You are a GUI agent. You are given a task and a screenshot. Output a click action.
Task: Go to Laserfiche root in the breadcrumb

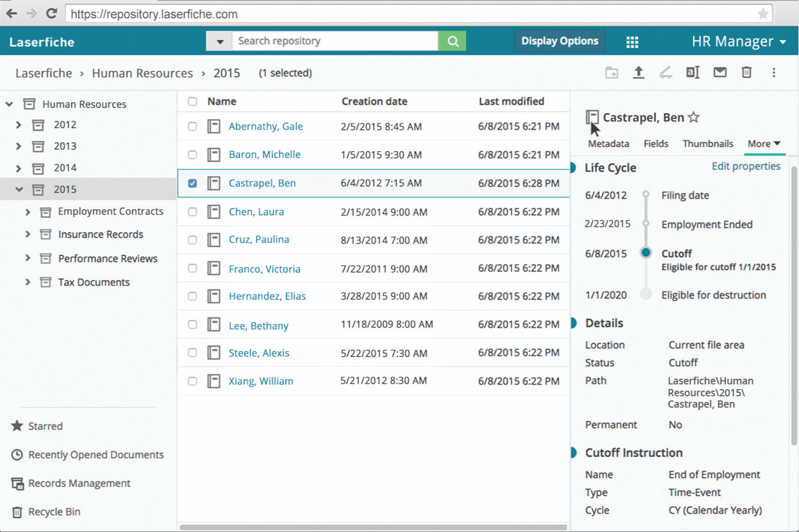(x=44, y=73)
